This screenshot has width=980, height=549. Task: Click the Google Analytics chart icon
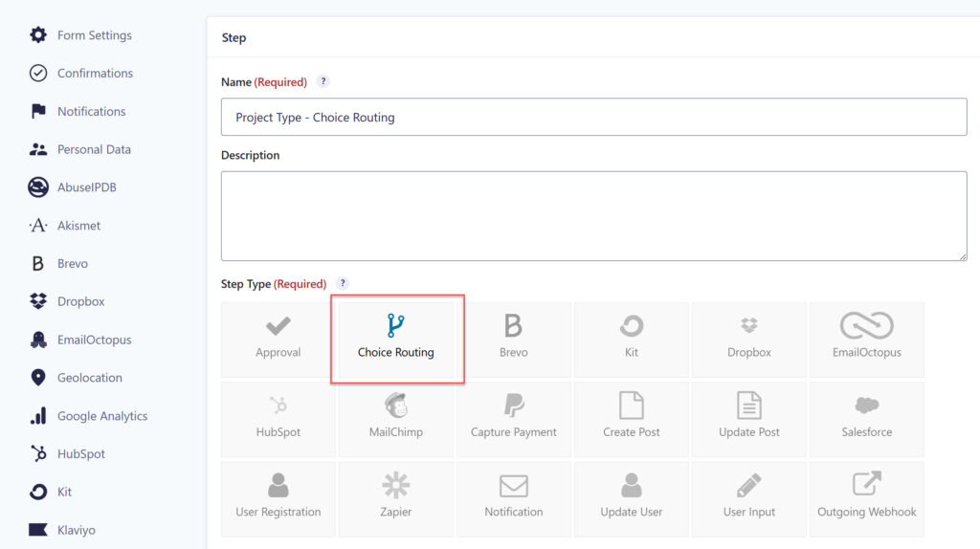[x=38, y=416]
